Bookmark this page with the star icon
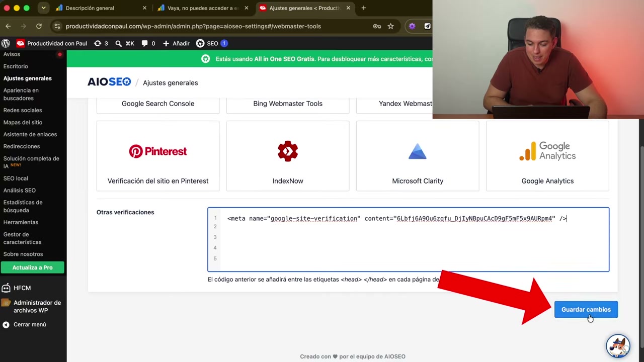Screen dimensions: 644x362 pos(390,26)
